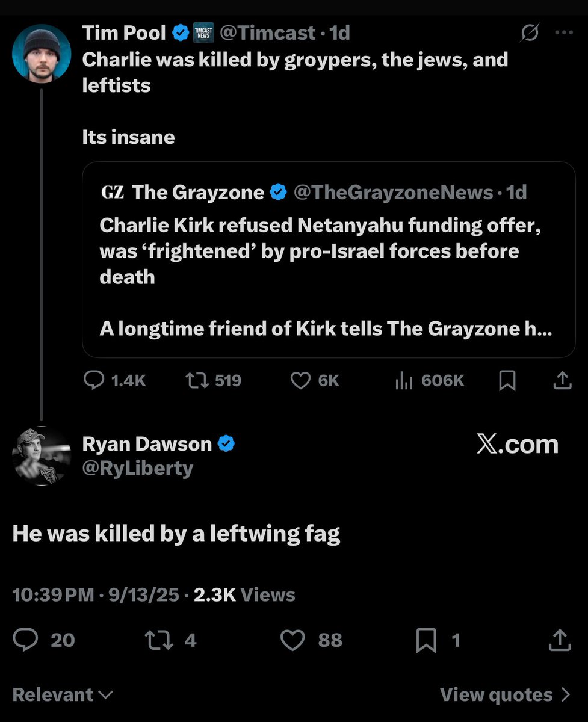The width and height of the screenshot is (588, 722).
Task: Bookmark Ryan Dawson's post
Action: 426,640
